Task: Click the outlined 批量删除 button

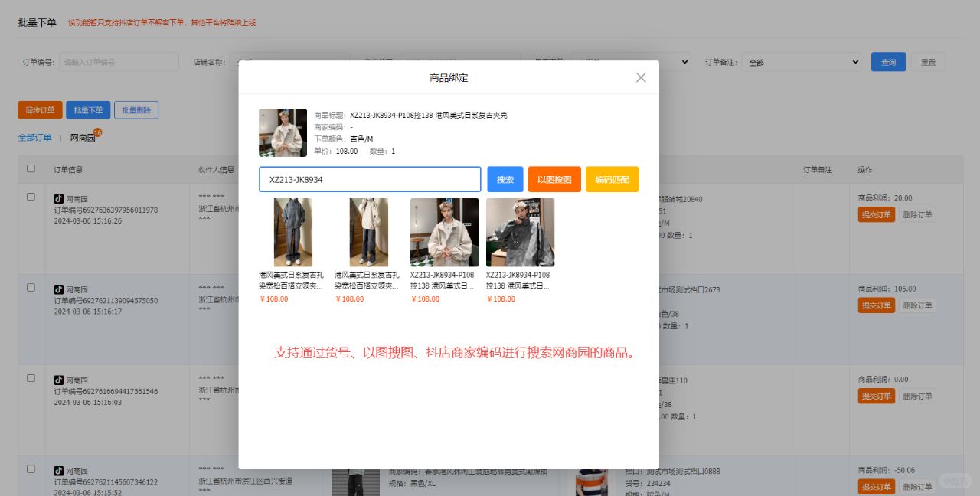Action: point(136,110)
